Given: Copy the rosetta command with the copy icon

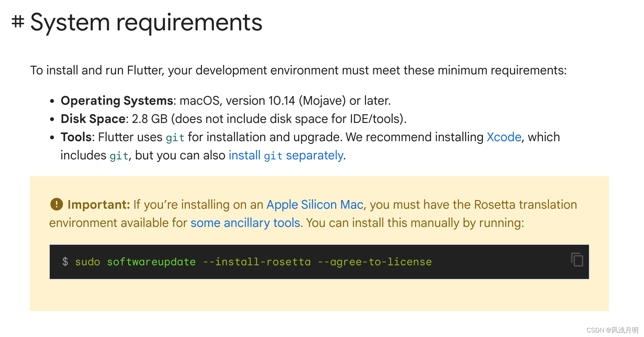Looking at the screenshot, I should (x=577, y=260).
